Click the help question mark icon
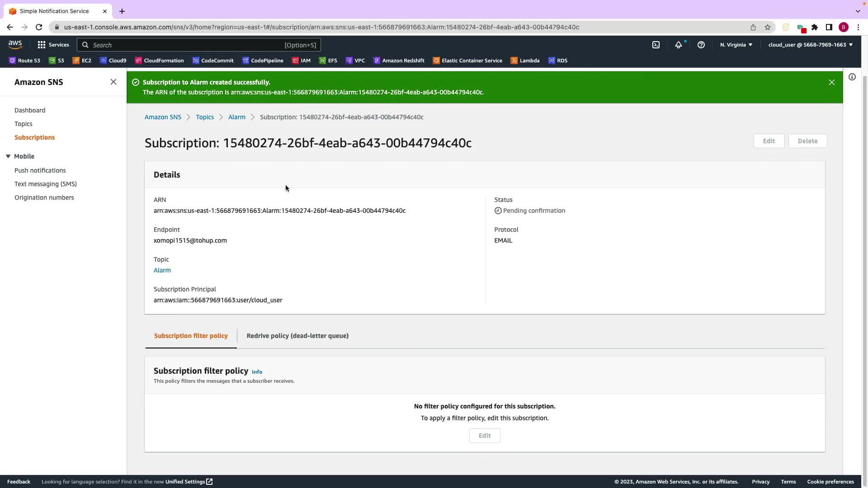The height and width of the screenshot is (488, 868). point(701,45)
